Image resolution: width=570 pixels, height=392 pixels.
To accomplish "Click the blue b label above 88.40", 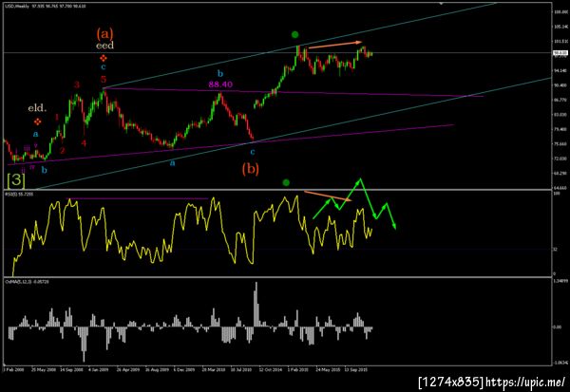I will pyautogui.click(x=220, y=74).
